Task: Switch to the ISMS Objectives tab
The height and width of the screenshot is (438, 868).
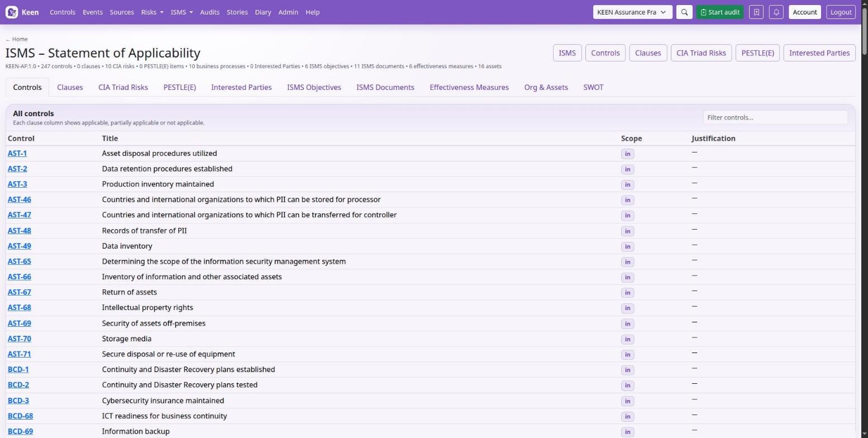Action: (x=314, y=87)
